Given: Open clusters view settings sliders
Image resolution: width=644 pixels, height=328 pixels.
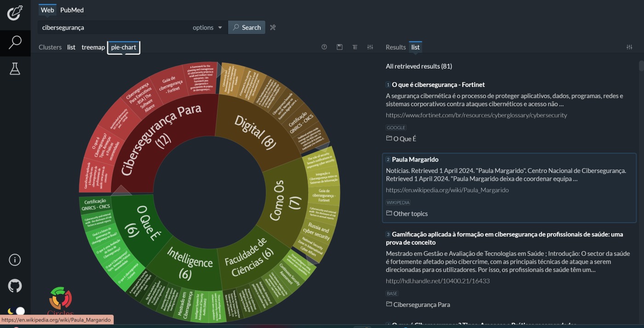Looking at the screenshot, I should click(x=370, y=47).
